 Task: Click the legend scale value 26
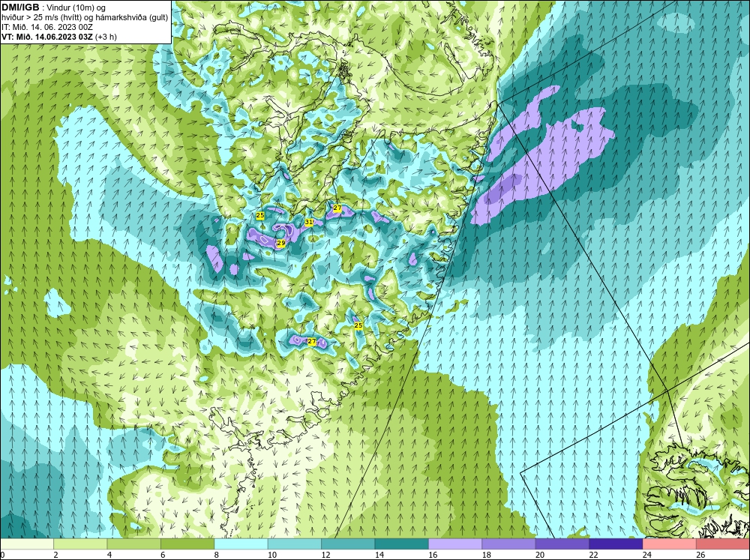(x=700, y=555)
